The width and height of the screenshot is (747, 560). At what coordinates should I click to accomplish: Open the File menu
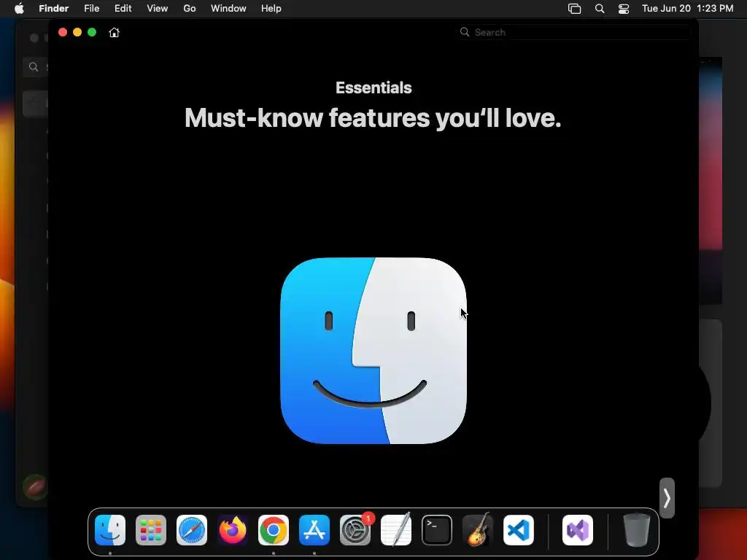click(x=91, y=8)
